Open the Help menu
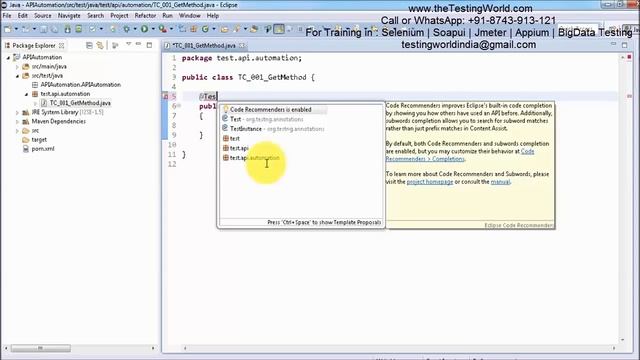640x360 pixels. [213, 16]
